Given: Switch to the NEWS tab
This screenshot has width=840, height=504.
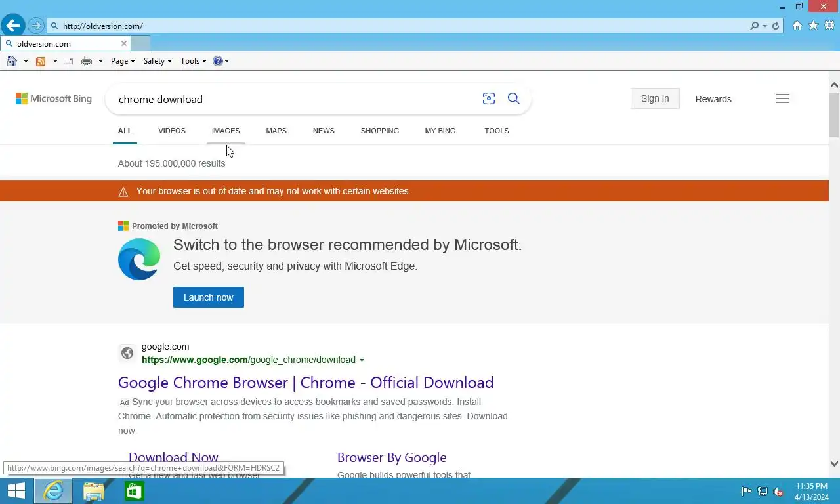Looking at the screenshot, I should tap(324, 131).
